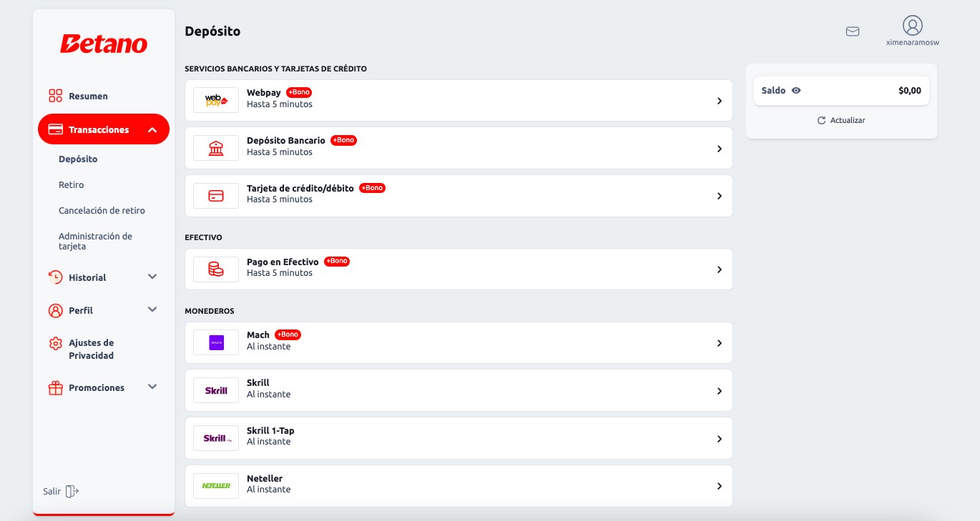Screen dimensions: 980x521
Task: Click the Salir logout icon
Action: click(x=72, y=491)
